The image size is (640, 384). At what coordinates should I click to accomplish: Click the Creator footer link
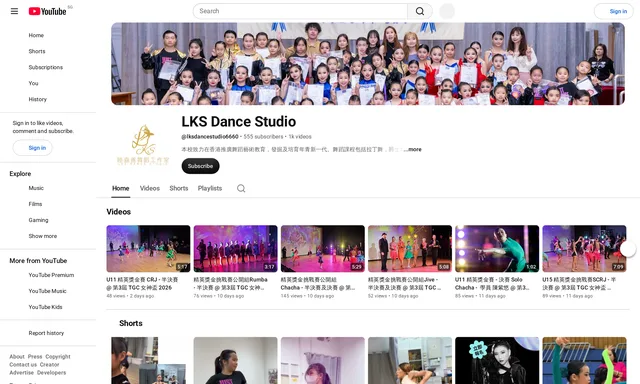click(49, 365)
